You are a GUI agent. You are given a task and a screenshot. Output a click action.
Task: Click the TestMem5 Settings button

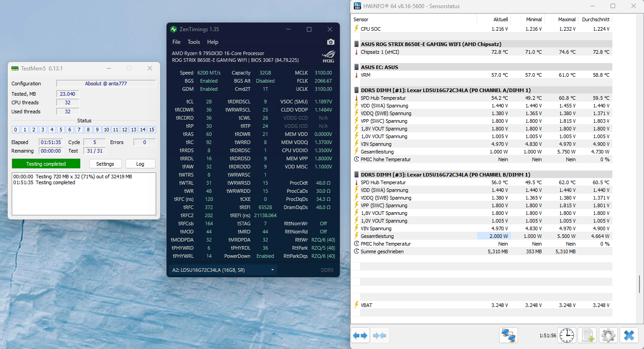(105, 164)
